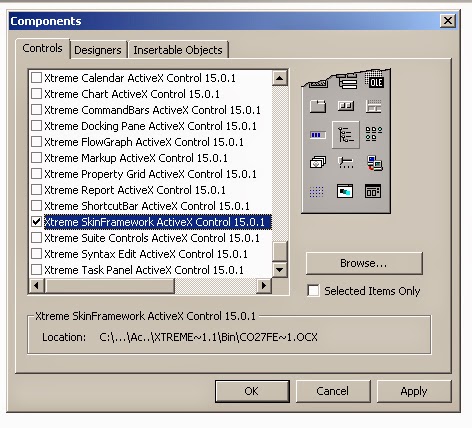Image resolution: width=472 pixels, height=428 pixels.
Task: Select the highlighted TreeView control icon
Action: 346,135
